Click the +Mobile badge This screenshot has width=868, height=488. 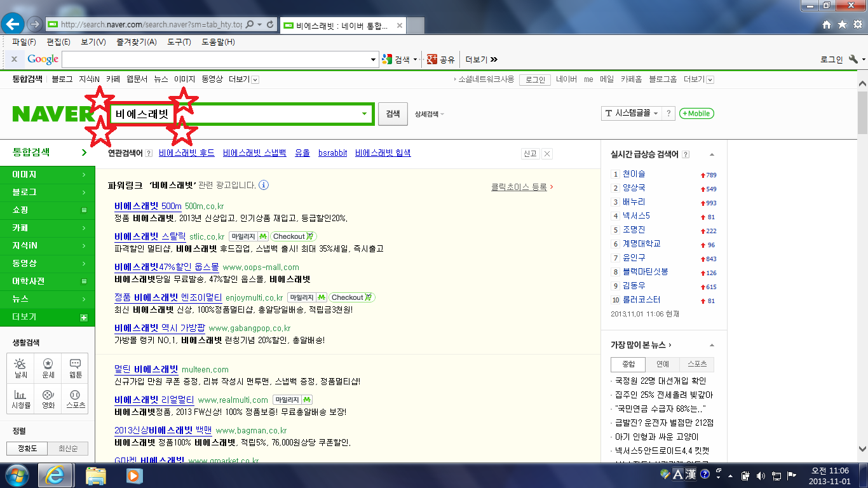(696, 113)
